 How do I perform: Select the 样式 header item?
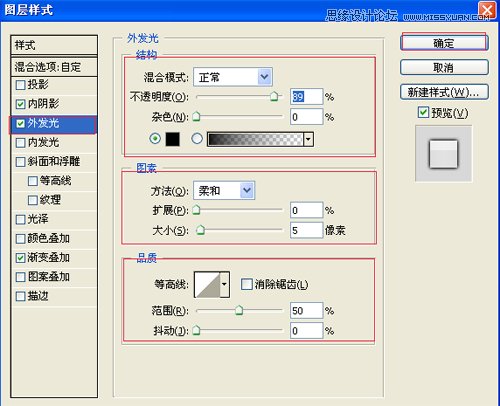pyautogui.click(x=54, y=45)
